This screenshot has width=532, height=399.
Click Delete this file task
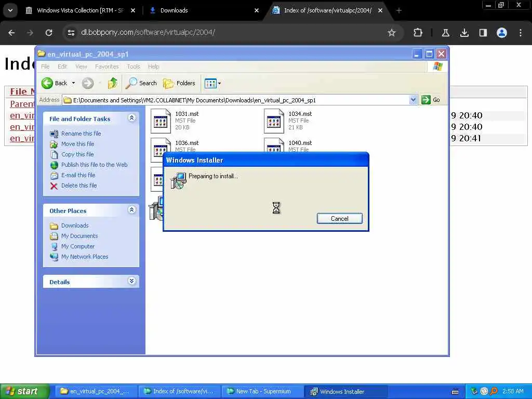(x=79, y=185)
